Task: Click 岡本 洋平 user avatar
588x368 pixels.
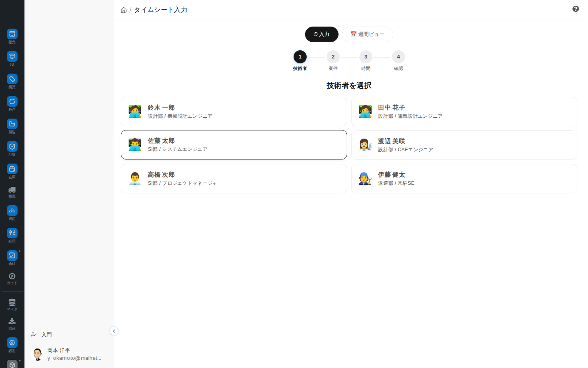Action: point(38,354)
